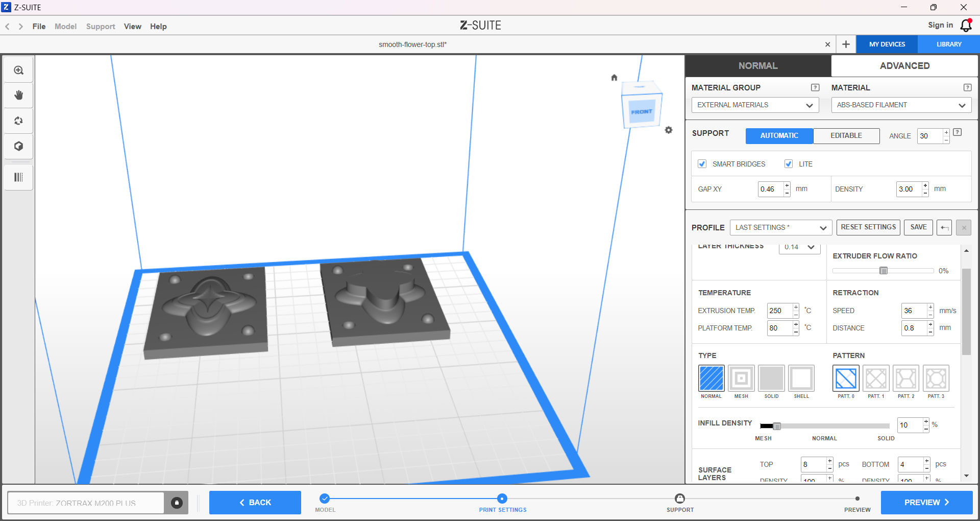
Task: Click Sign in link
Action: coord(940,25)
